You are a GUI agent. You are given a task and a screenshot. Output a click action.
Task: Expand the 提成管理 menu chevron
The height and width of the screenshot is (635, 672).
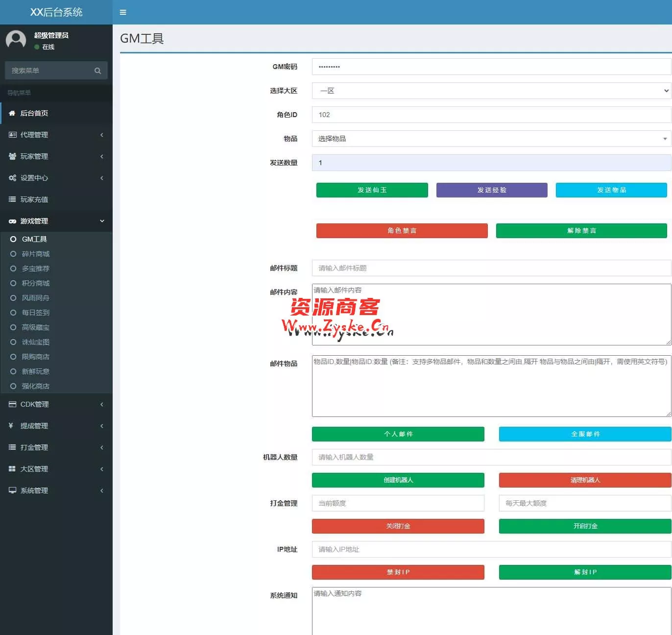click(102, 426)
